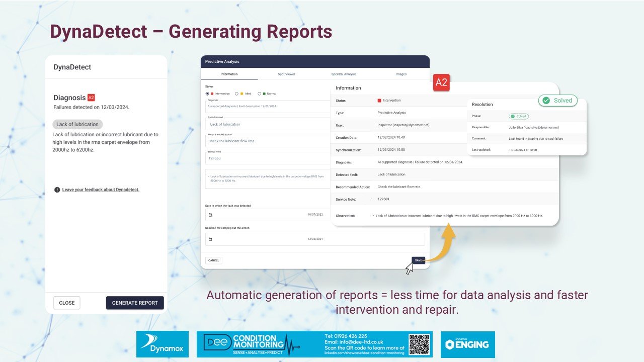Click the Predictive Analysis window title
This screenshot has width=644, height=362.
222,61
